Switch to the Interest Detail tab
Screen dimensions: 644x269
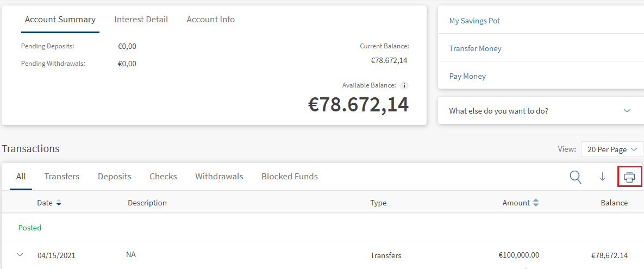[x=141, y=20]
